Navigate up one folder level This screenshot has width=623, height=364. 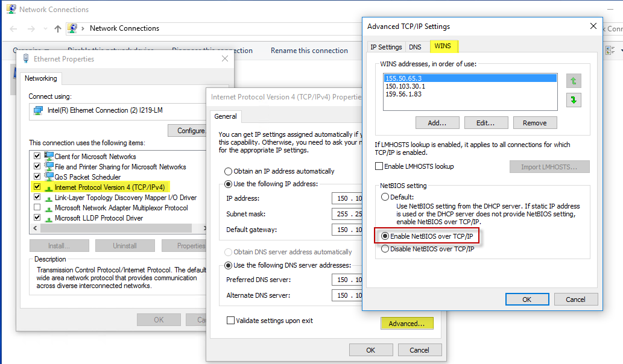[x=58, y=28]
